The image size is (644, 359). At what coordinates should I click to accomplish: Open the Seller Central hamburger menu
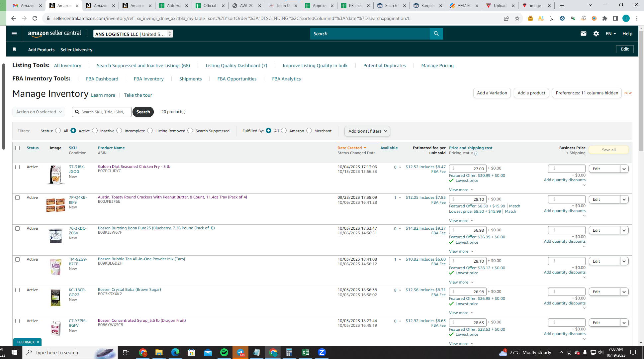pos(14,34)
